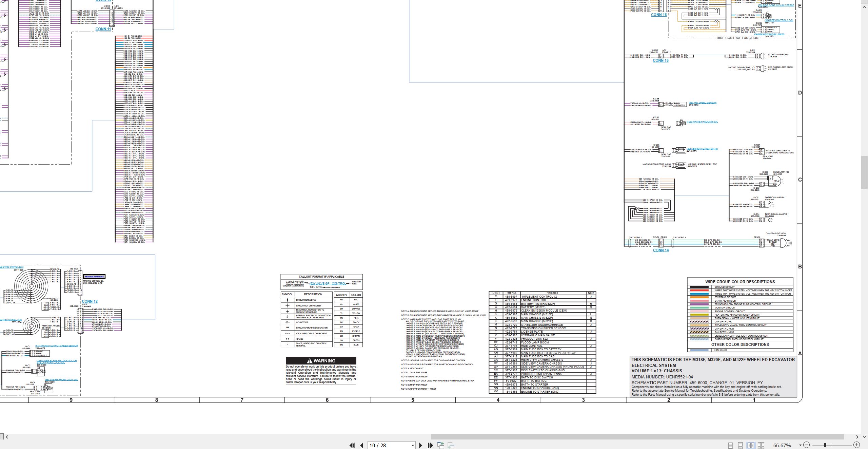Open the (96) STB RH Front Lock Sol link
The width and height of the screenshot is (868, 449).
(61, 380)
